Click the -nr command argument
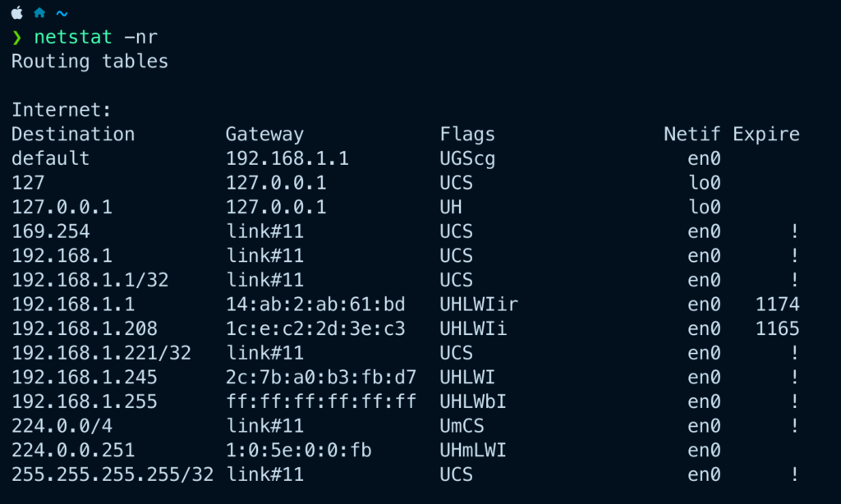This screenshot has height=504, width=841. click(x=141, y=37)
